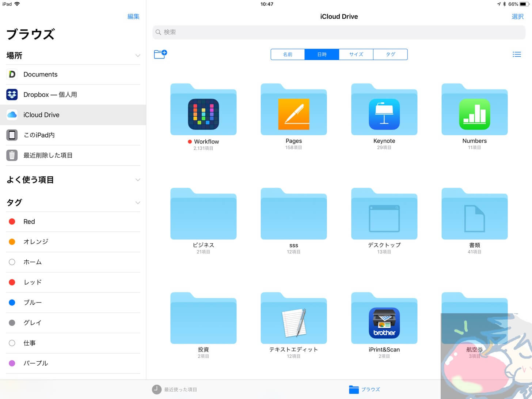This screenshot has width=532, height=399.
Task: Select iCloud Drive in sidebar
Action: 73,115
